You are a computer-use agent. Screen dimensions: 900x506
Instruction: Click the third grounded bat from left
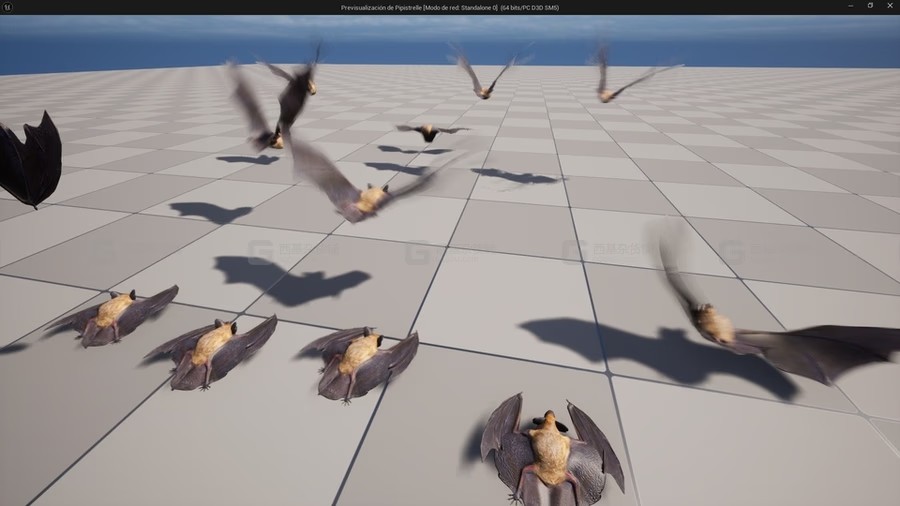(x=357, y=360)
